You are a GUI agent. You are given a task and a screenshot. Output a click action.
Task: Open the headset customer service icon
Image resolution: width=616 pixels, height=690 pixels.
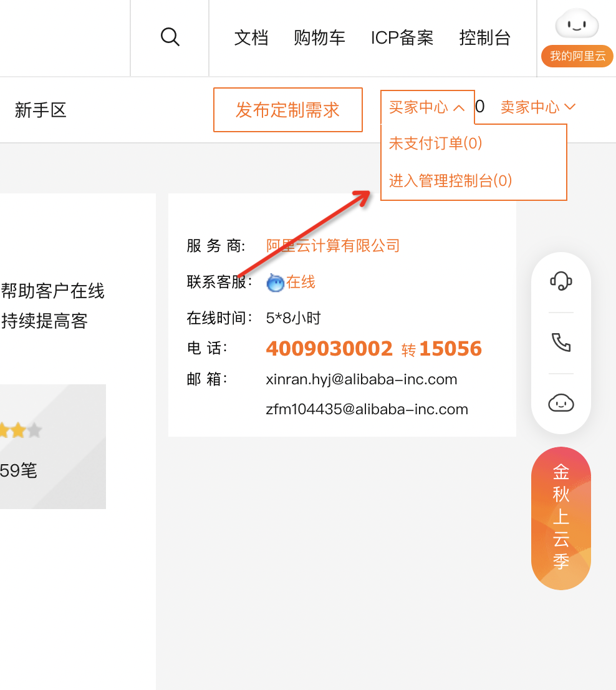pyautogui.click(x=561, y=281)
